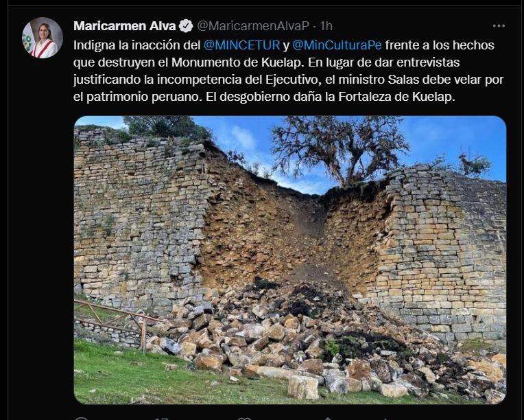Open the @MaricarmenAlvaP handle link
Viewport: 524px width, 420px height.
pyautogui.click(x=253, y=26)
